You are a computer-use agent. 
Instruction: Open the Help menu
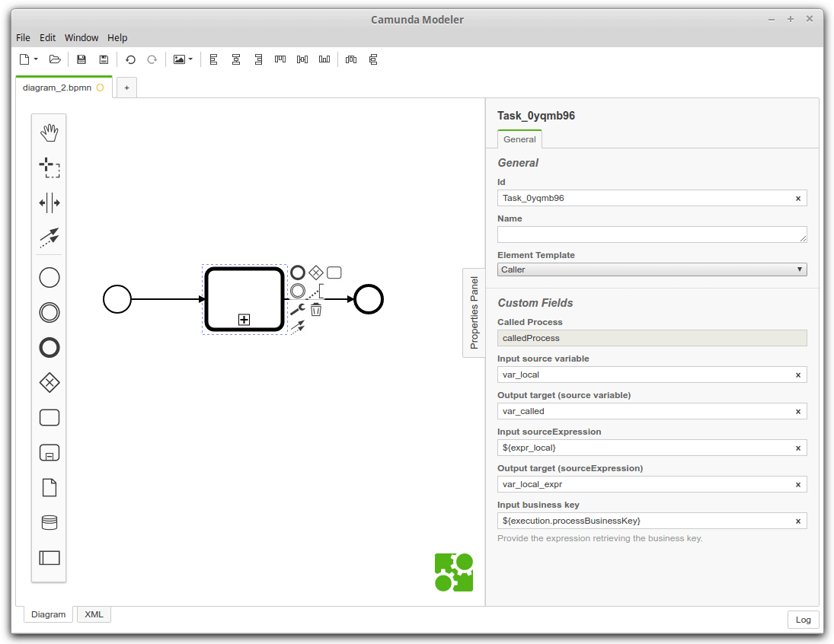[117, 38]
